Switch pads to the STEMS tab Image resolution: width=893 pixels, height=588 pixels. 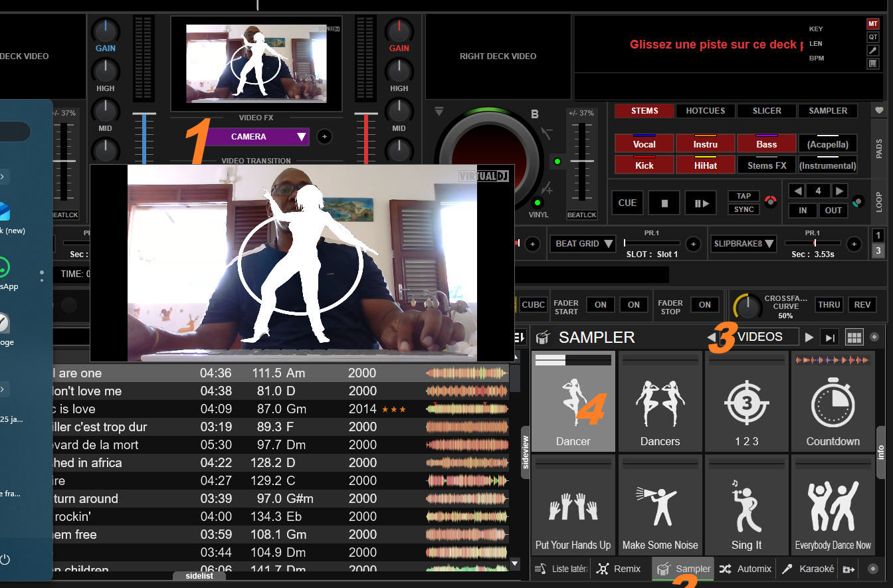tap(645, 111)
